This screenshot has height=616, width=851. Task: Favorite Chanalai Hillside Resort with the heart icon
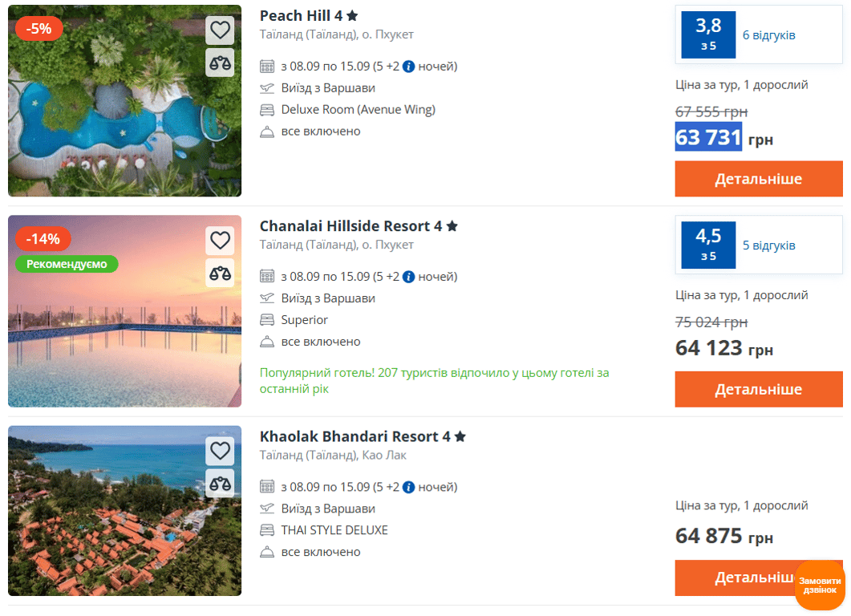pos(220,240)
